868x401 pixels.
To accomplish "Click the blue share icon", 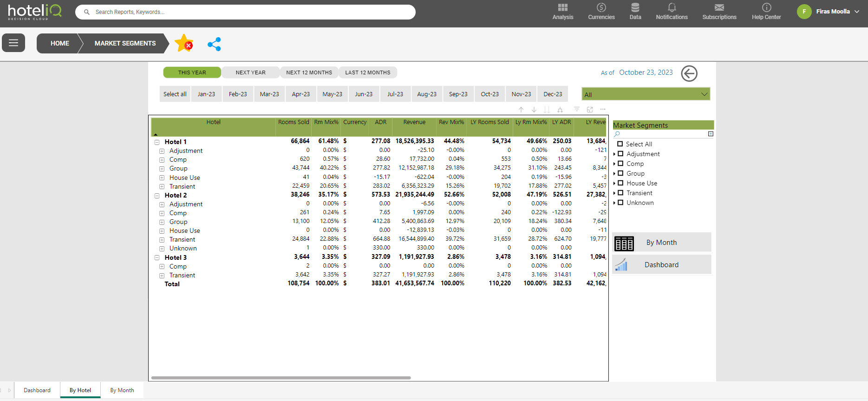I will click(214, 44).
